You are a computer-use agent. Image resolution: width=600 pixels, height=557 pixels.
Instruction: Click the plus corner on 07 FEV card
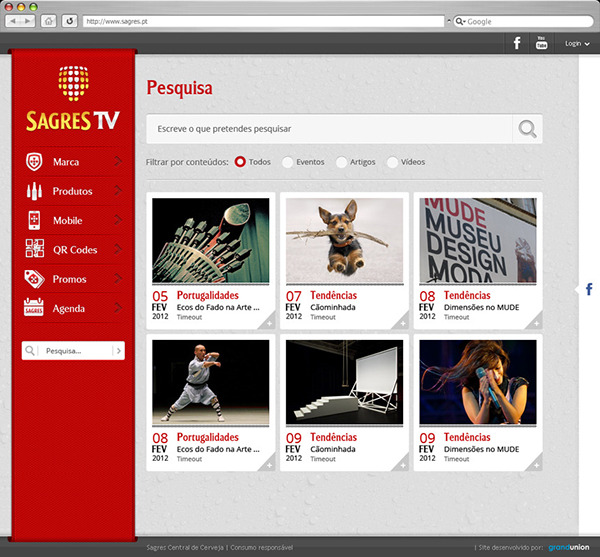tap(402, 323)
